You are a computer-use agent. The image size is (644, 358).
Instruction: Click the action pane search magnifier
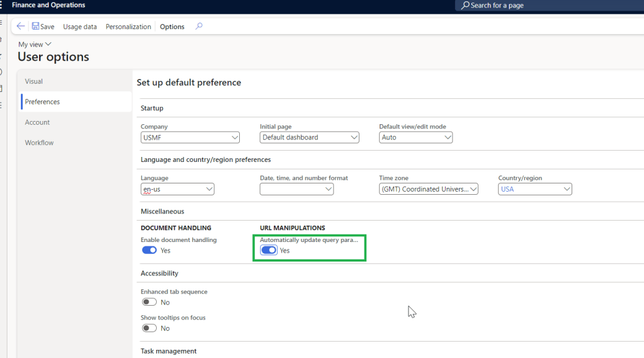tap(199, 26)
